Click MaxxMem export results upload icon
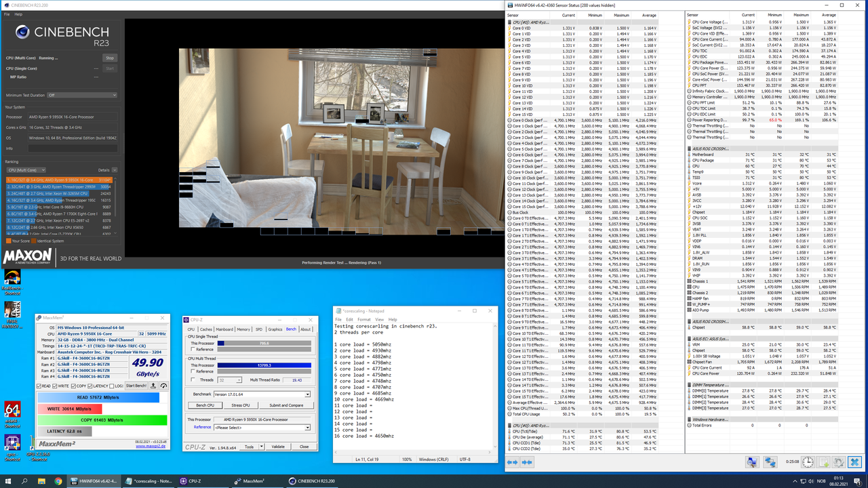The image size is (868, 488). [x=153, y=386]
